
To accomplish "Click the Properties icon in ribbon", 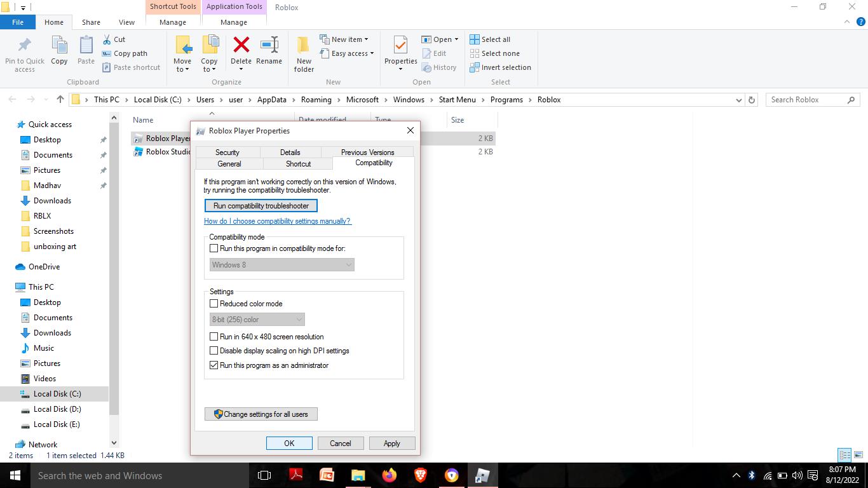I will coord(400,46).
